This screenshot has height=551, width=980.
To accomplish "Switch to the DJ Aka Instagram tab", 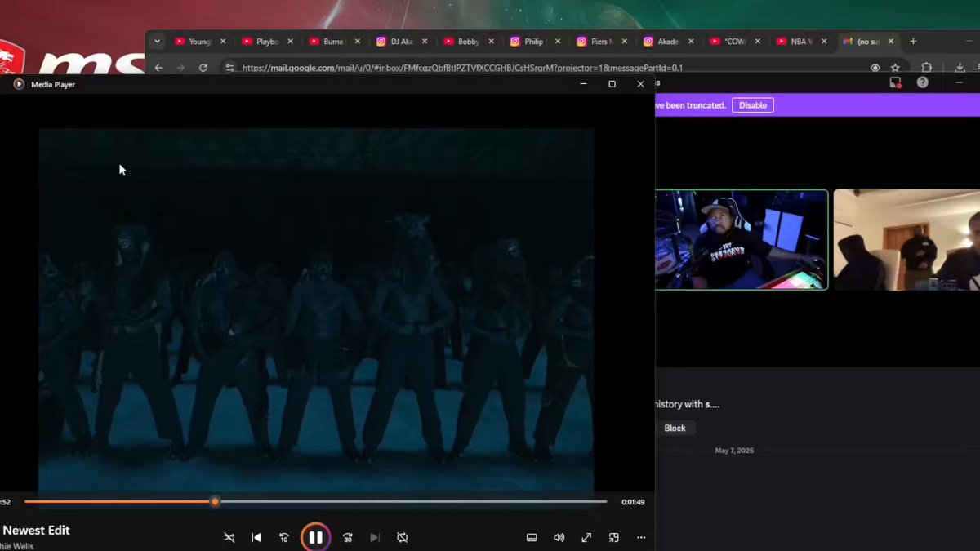I will click(401, 42).
